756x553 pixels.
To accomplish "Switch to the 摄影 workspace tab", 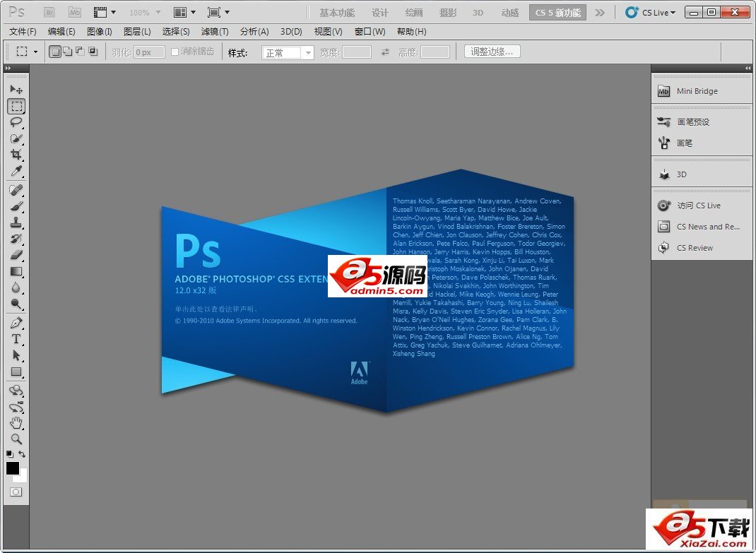I will point(447,13).
